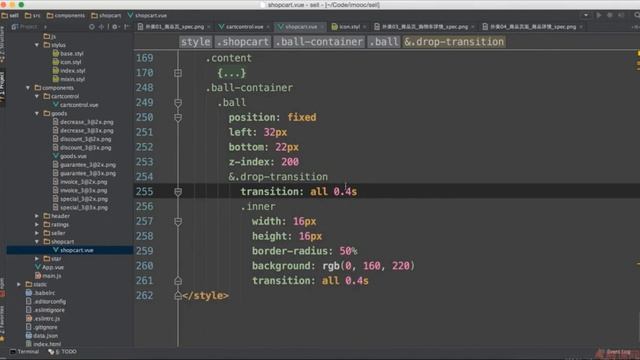Select mixin.styl file

pos(69,79)
